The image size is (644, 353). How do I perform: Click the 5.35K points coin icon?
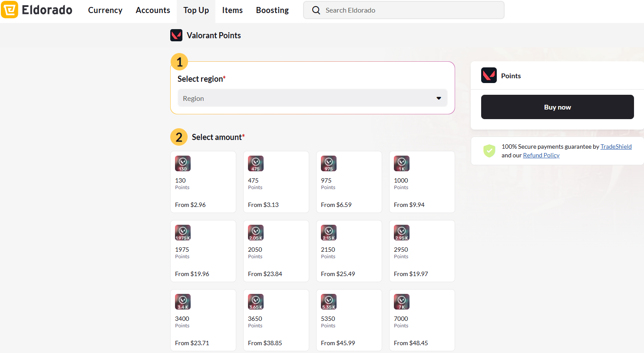(x=329, y=302)
